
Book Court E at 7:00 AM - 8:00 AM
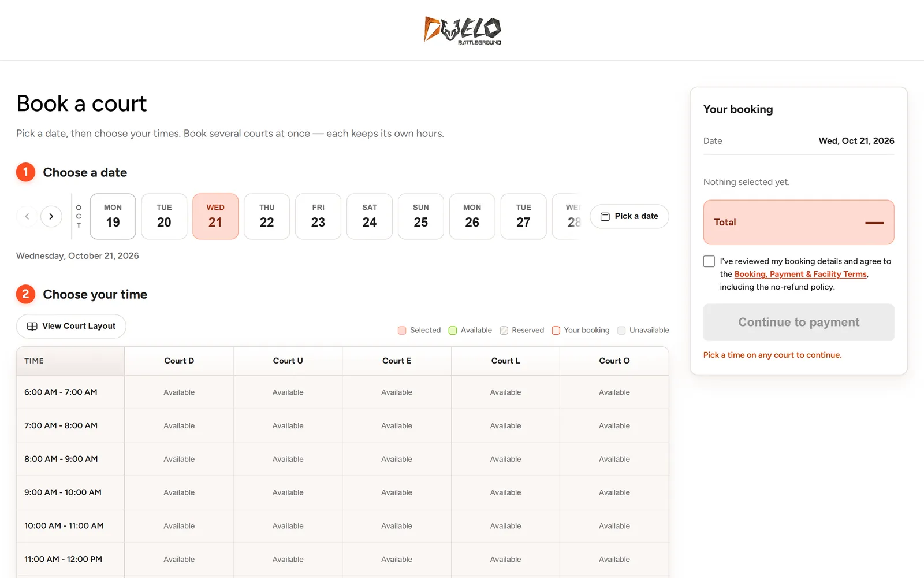pos(397,426)
